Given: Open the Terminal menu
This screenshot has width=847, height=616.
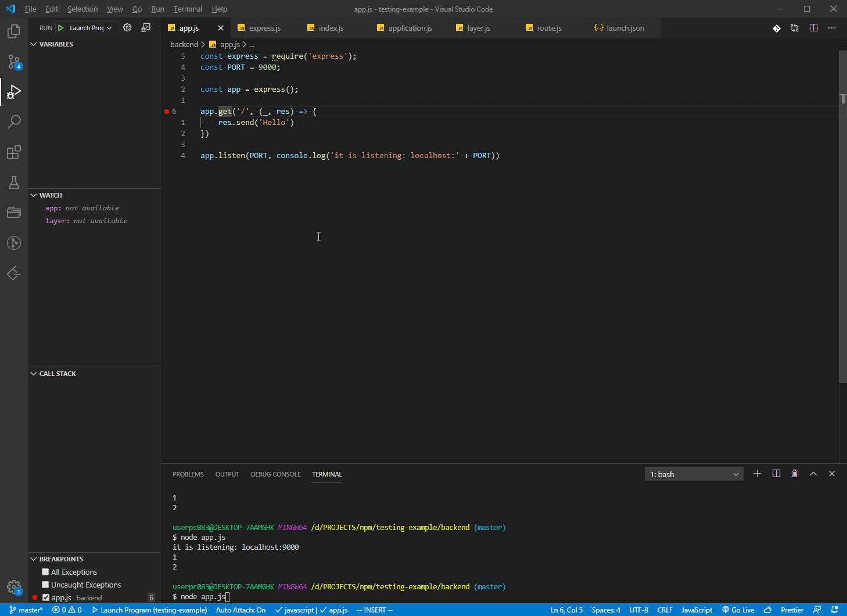Looking at the screenshot, I should click(x=188, y=9).
